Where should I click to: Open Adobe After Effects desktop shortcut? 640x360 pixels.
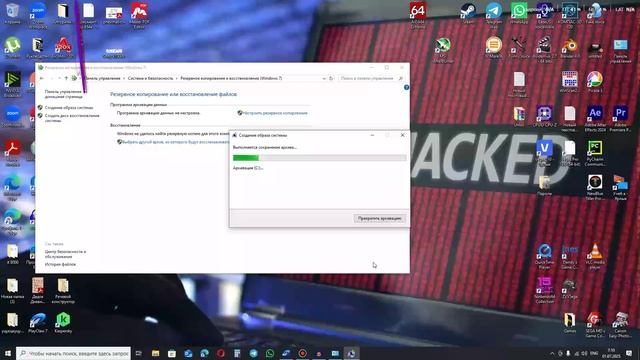[x=595, y=117]
